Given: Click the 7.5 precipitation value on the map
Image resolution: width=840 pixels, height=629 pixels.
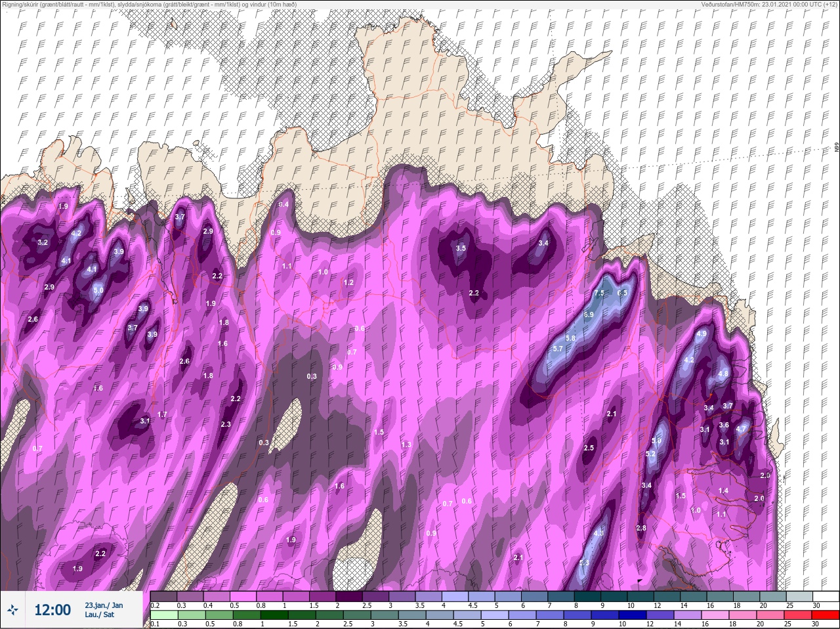Looking at the screenshot, I should click(598, 293).
